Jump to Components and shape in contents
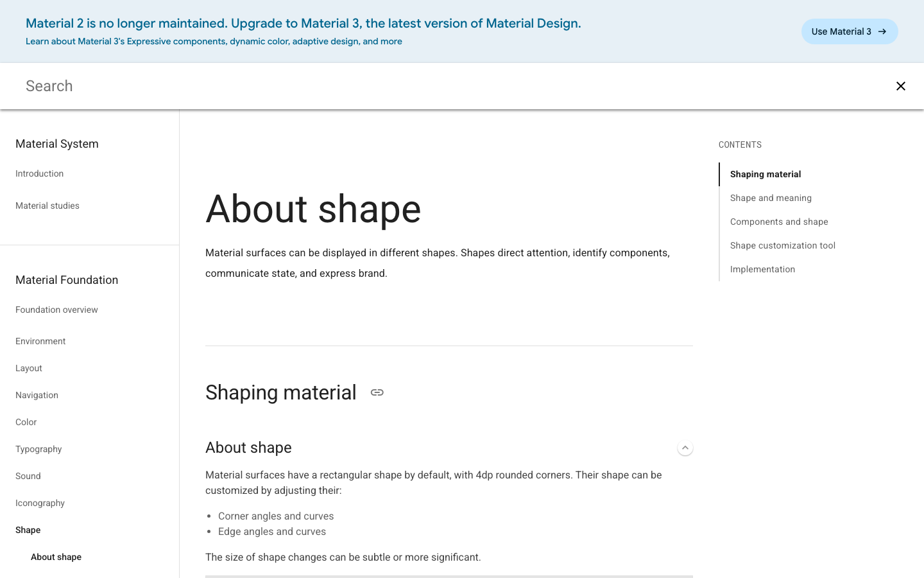Viewport: 924px width, 578px height. [779, 222]
